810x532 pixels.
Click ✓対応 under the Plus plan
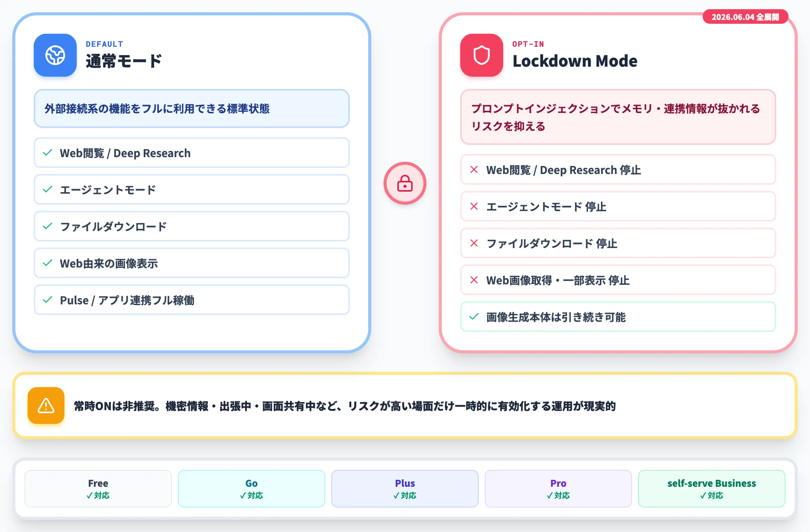click(x=405, y=496)
